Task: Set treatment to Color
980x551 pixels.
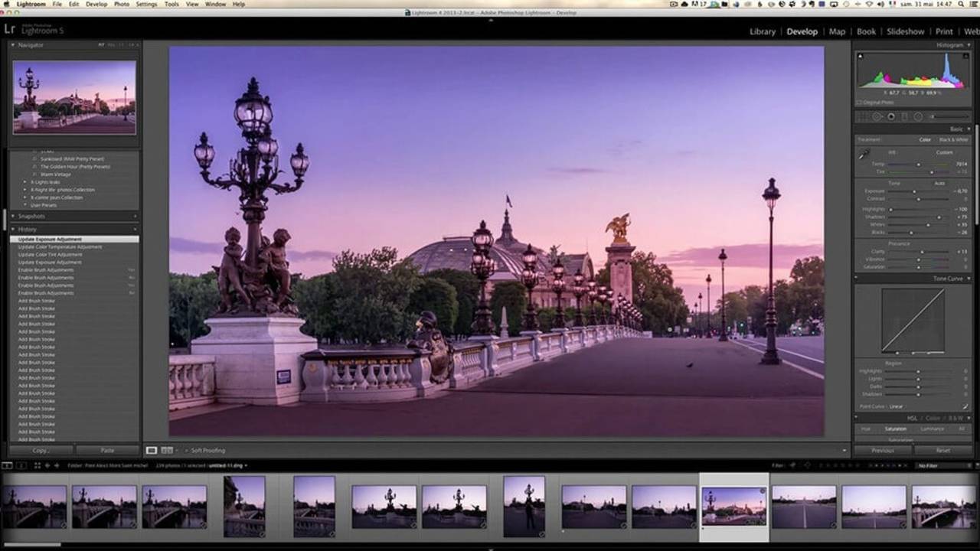Action: pyautogui.click(x=926, y=140)
